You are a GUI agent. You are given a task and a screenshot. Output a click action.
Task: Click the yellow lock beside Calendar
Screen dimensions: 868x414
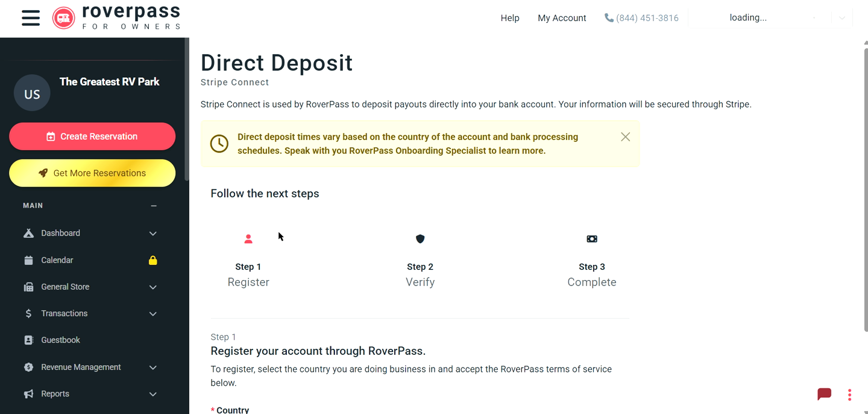(153, 260)
